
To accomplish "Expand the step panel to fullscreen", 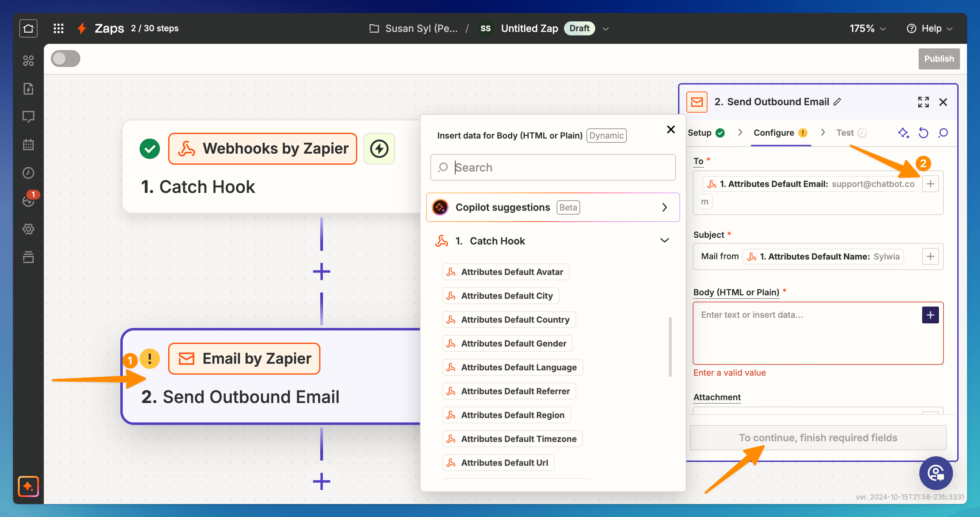I will click(x=923, y=102).
